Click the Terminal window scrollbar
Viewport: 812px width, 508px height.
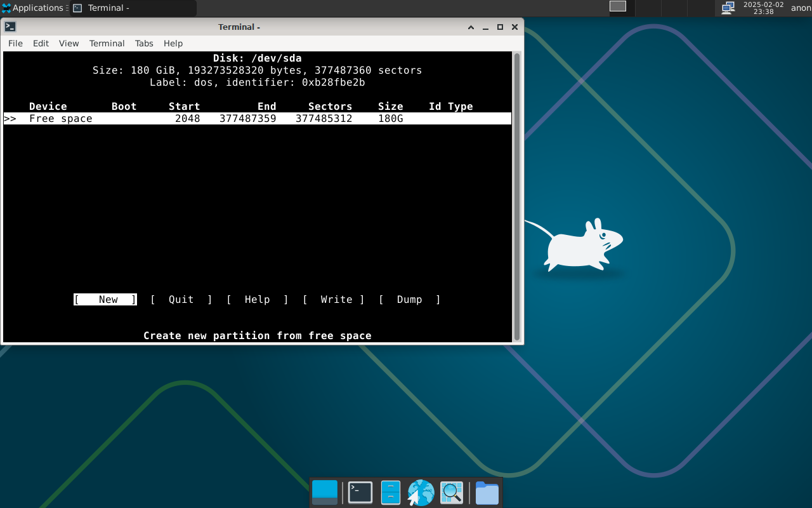click(517, 197)
